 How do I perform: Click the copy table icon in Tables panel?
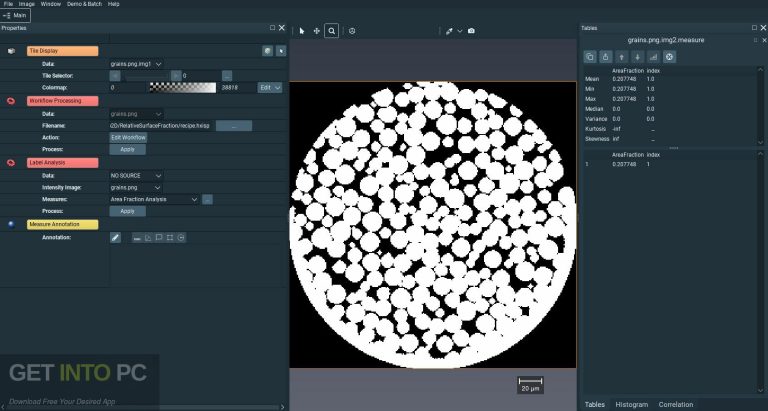pyautogui.click(x=590, y=57)
